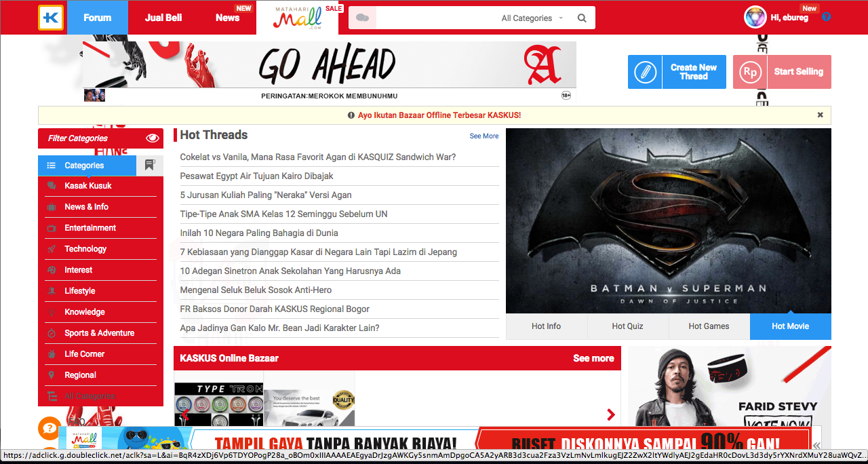
Task: Open thread 7 Kebiasaan yang Dianggap Kasar
Action: coord(319,252)
